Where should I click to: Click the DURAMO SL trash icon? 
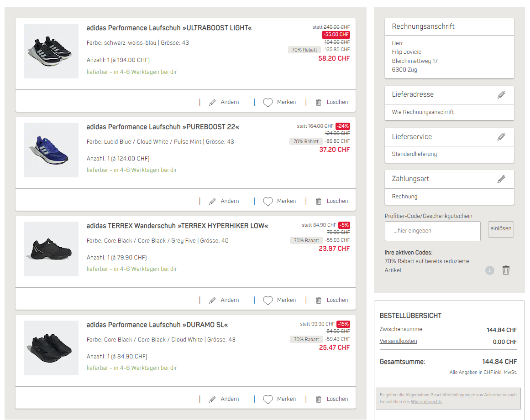(x=319, y=399)
